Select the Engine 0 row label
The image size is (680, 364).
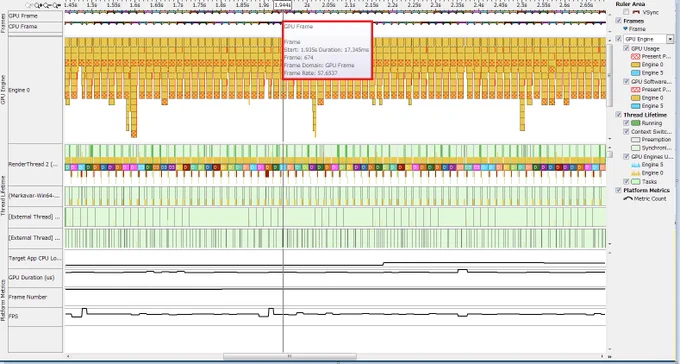[x=20, y=90]
